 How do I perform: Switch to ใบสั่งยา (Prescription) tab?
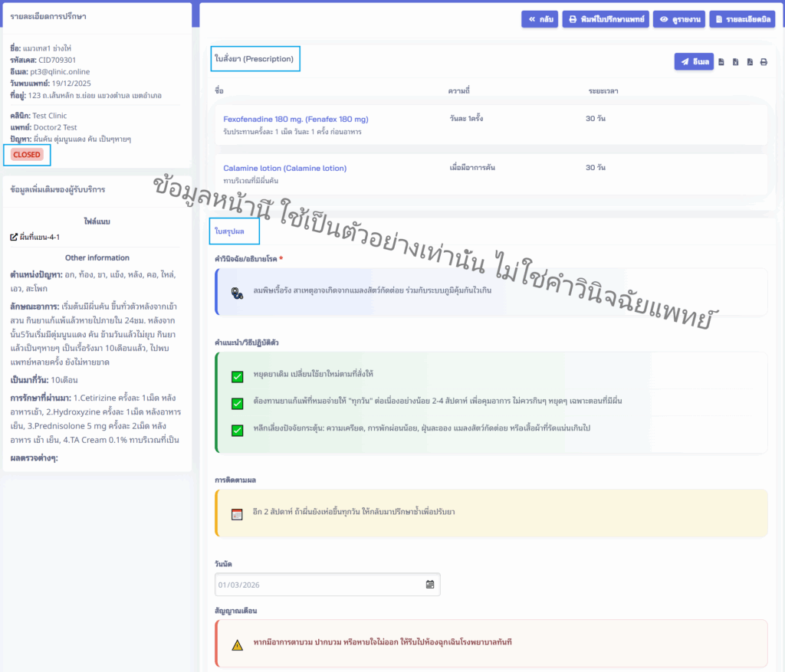click(254, 59)
